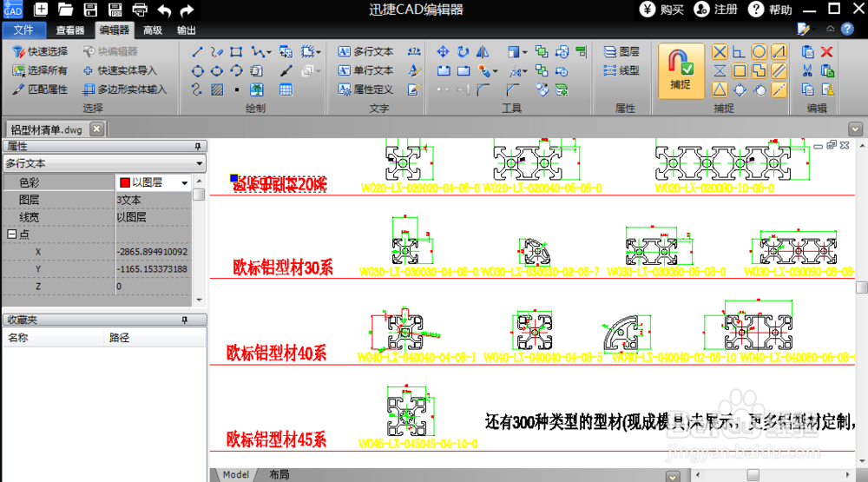Select the Line drawing tool
Image resolution: width=868 pixels, height=482 pixels.
(197, 52)
